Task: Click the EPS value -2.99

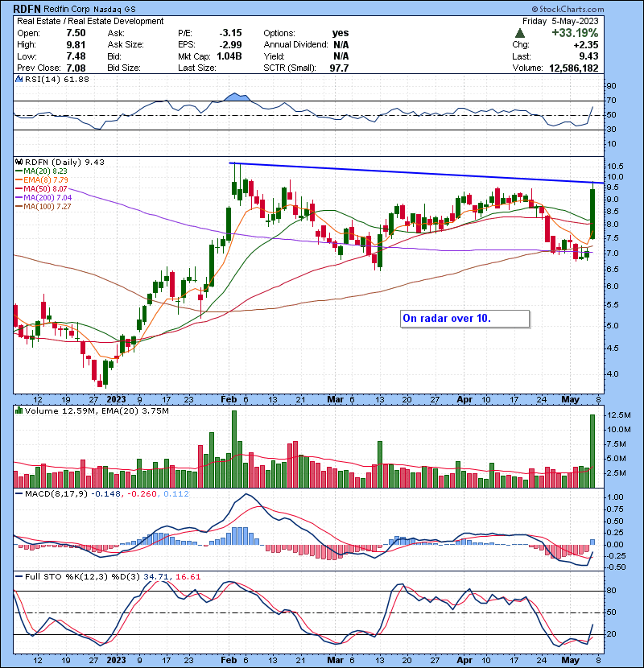Action: pos(230,45)
